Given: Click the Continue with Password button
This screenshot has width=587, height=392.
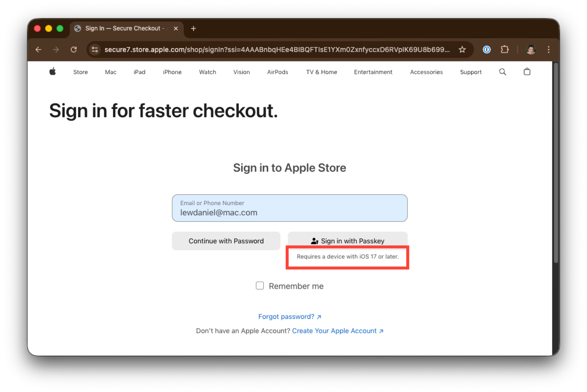Looking at the screenshot, I should 226,241.
